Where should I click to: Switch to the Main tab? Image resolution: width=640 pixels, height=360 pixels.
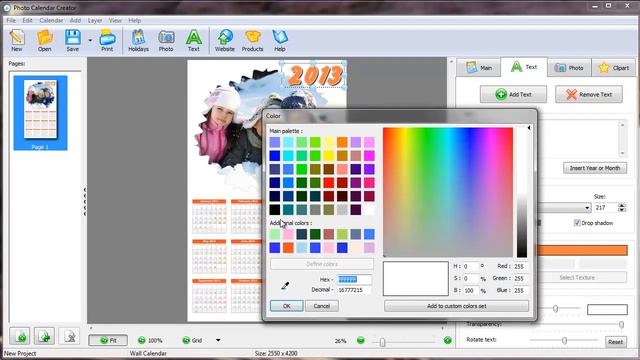click(x=479, y=68)
